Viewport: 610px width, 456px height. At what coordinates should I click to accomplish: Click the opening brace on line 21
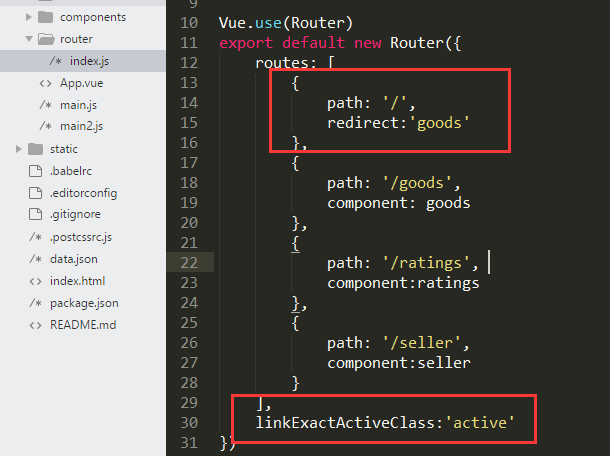(x=295, y=243)
